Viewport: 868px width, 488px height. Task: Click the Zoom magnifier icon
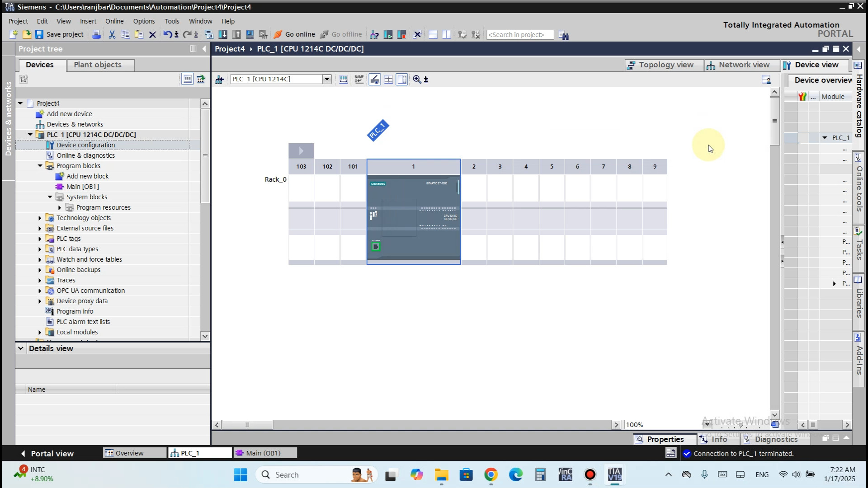417,80
